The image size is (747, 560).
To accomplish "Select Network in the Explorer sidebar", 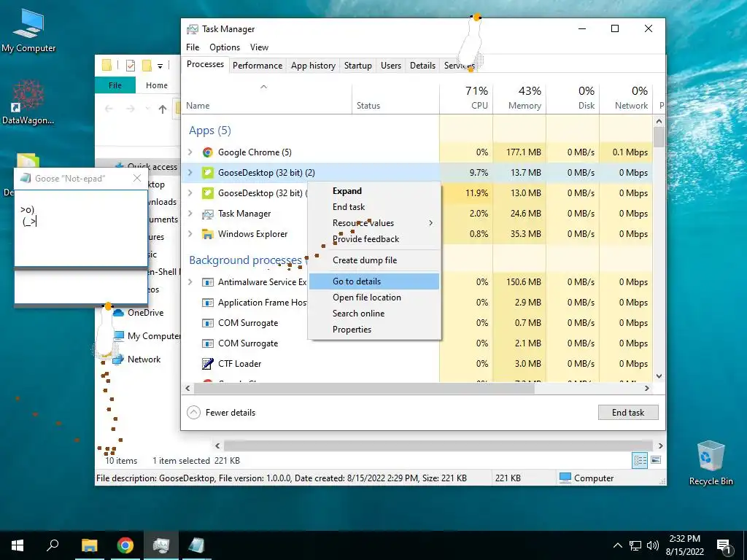I will 144,359.
